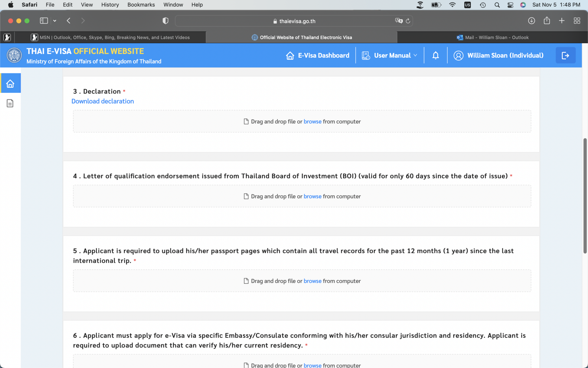The image size is (588, 368).
Task: Go back to previous page
Action: tap(69, 21)
